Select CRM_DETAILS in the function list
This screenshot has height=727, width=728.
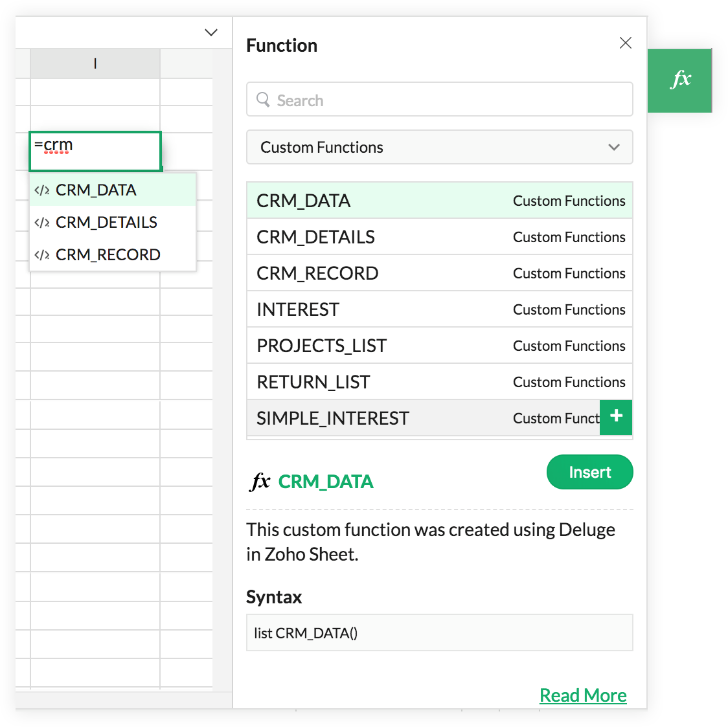(440, 236)
